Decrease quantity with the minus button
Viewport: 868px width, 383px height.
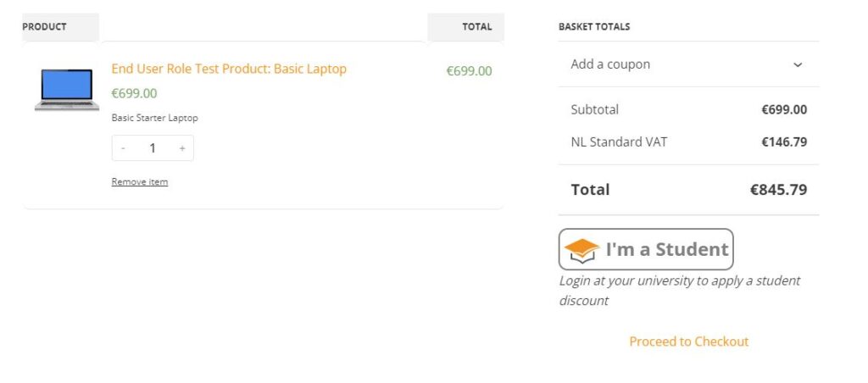click(124, 148)
